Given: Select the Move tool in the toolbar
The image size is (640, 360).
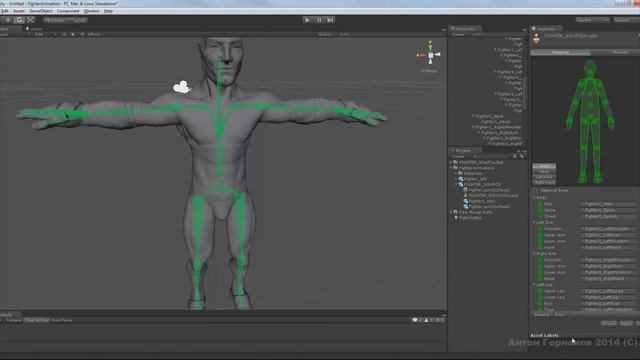Looking at the screenshot, I should pos(8,20).
